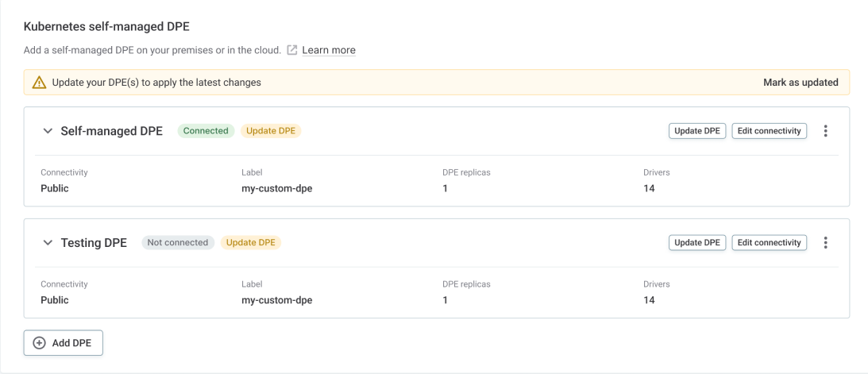This screenshot has height=374, width=868.
Task: Open the Learn more link
Action: coord(329,50)
